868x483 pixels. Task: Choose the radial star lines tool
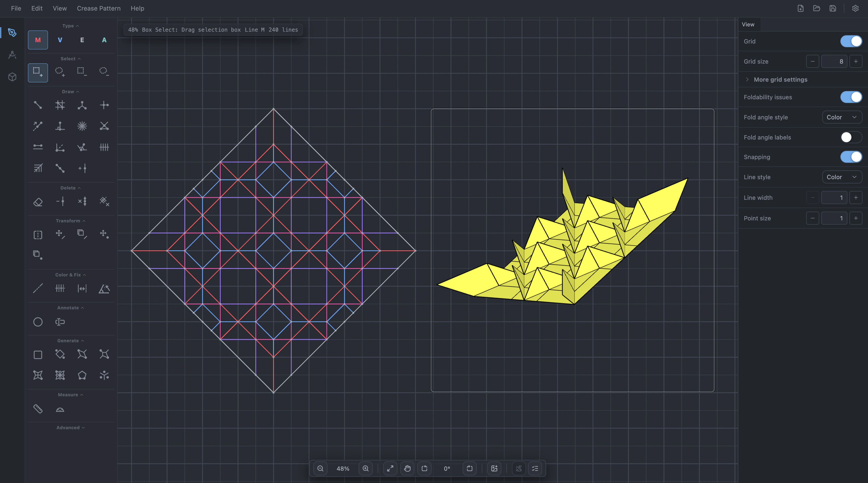click(82, 126)
